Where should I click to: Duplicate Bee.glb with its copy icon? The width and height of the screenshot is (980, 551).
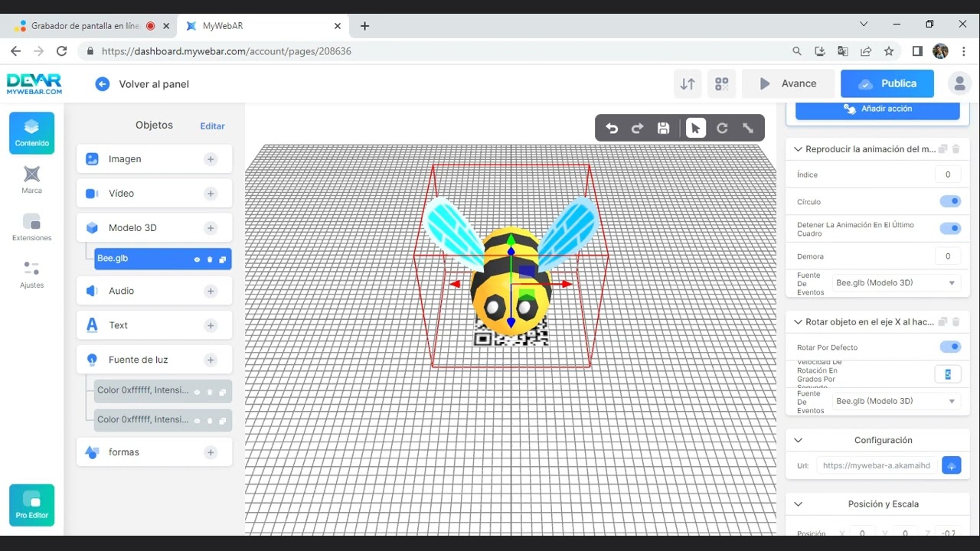tap(223, 259)
